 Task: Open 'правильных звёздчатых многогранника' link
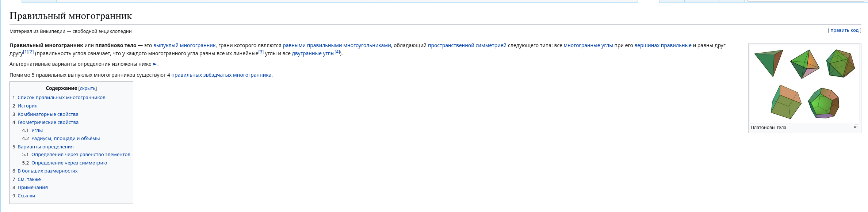tap(221, 75)
